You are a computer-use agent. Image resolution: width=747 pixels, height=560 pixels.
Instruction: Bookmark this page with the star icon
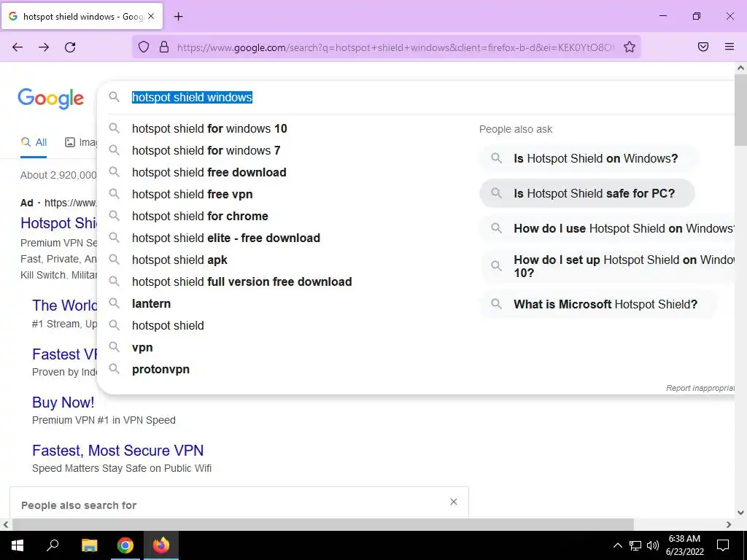pyautogui.click(x=630, y=47)
